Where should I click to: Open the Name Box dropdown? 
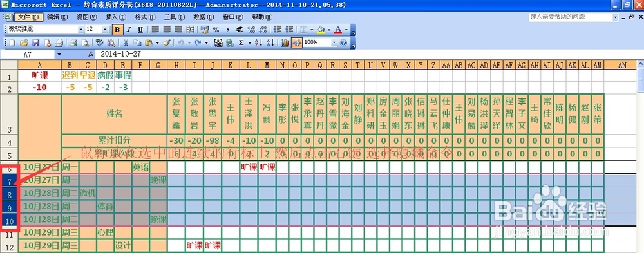click(x=59, y=54)
